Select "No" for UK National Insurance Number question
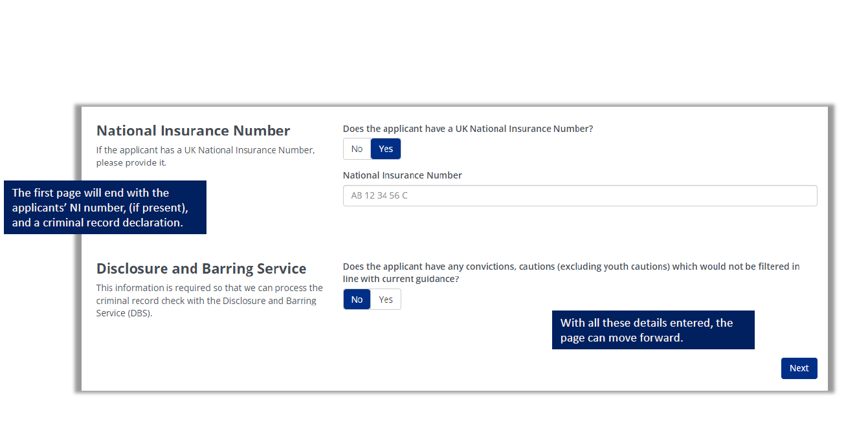Viewport: 868px width, 425px height. [x=357, y=148]
